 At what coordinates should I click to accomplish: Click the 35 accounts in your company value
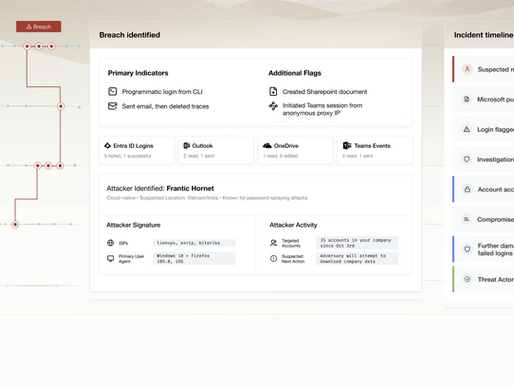(357, 243)
